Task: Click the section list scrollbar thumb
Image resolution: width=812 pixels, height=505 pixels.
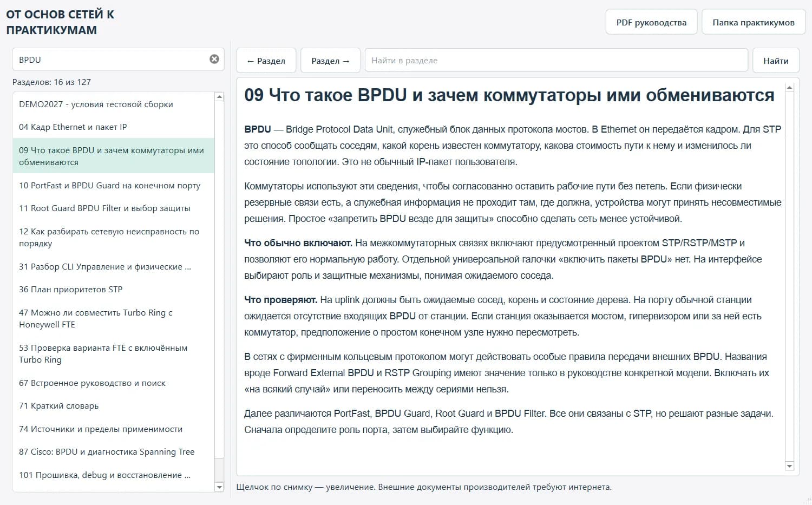Action: pyautogui.click(x=219, y=470)
